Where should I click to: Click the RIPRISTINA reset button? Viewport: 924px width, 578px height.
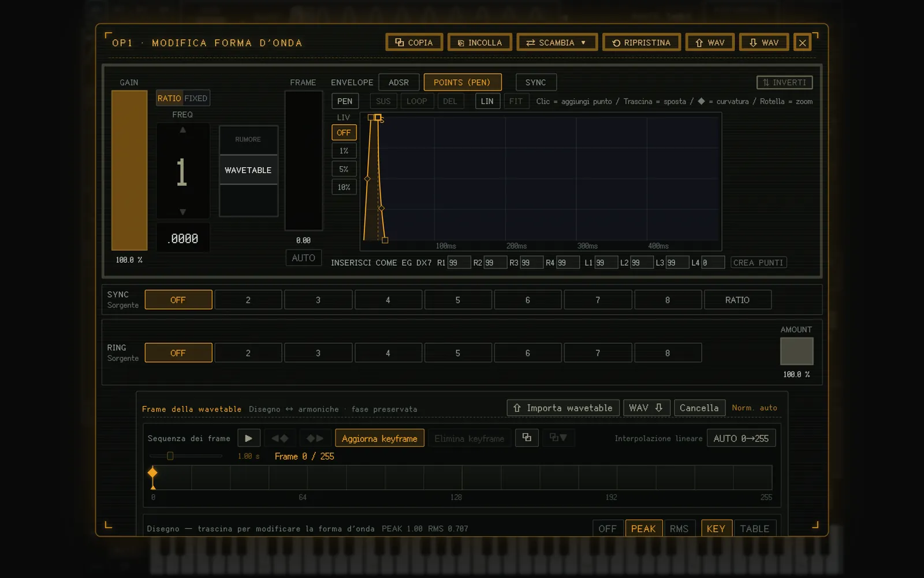point(642,42)
